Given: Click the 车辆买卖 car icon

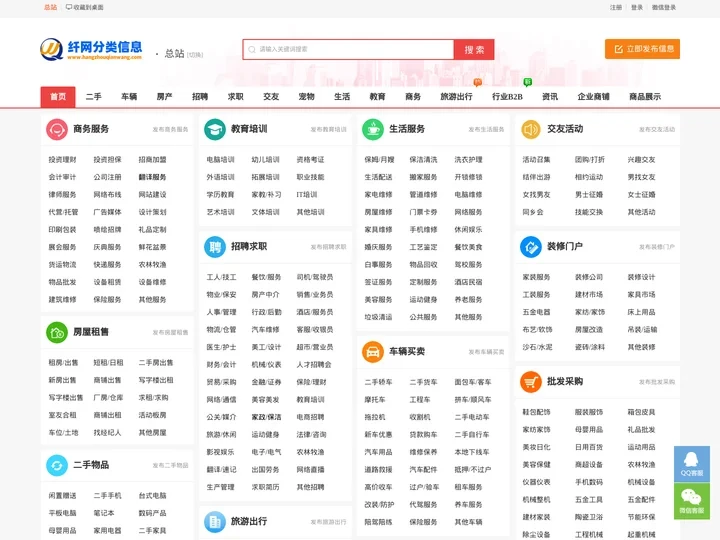Looking at the screenshot, I should click(x=373, y=352).
